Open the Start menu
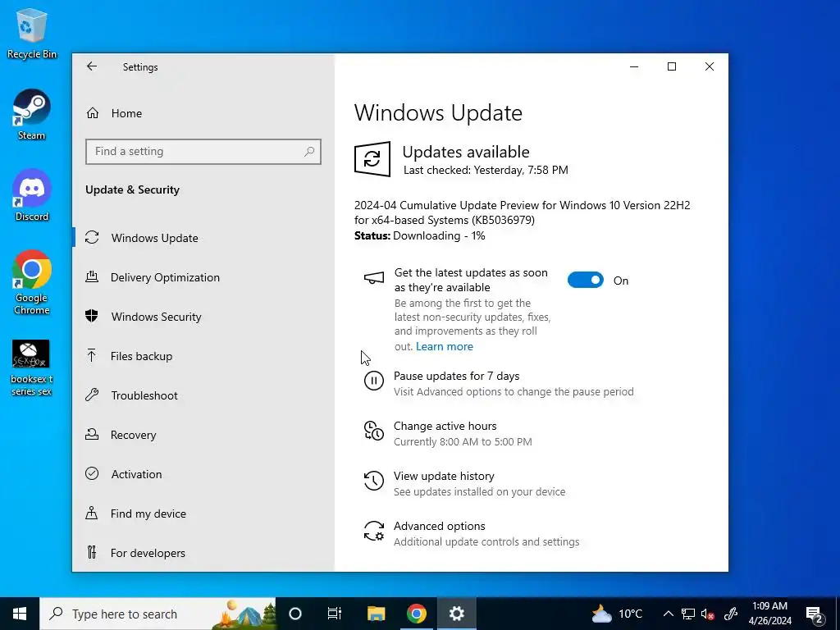840x630 pixels. (x=20, y=614)
